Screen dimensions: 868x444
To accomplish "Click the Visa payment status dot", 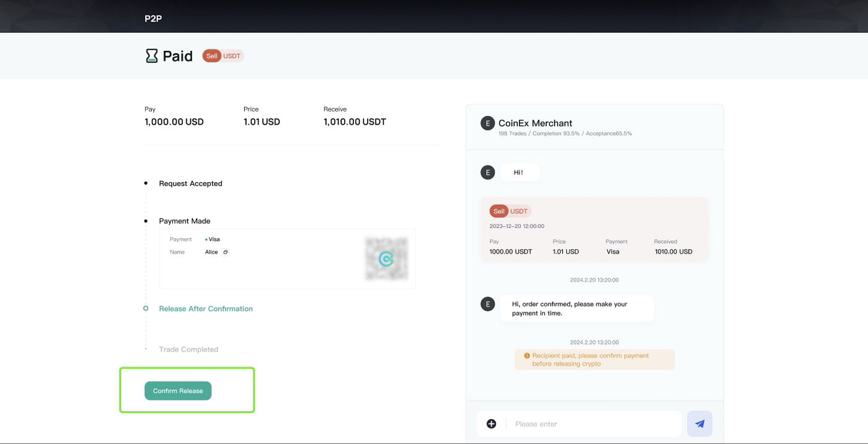I will coord(206,239).
